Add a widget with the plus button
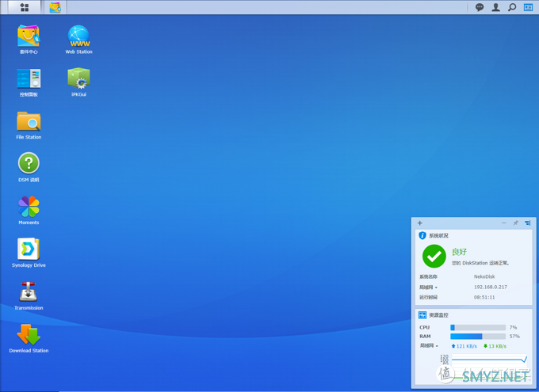The height and width of the screenshot is (392, 539). click(420, 223)
